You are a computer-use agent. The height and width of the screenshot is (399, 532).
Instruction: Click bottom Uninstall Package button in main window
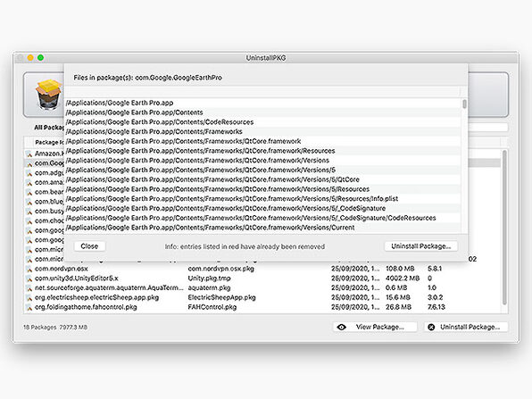tap(466, 327)
